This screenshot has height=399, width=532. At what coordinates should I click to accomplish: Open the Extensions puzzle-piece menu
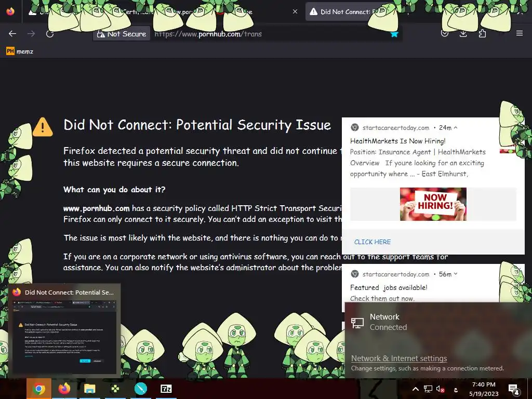(x=482, y=34)
